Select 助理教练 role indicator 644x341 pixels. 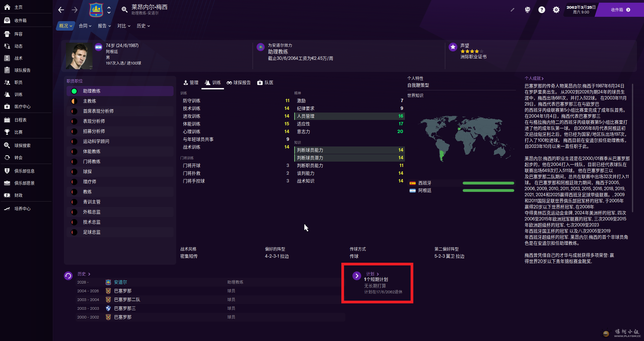(x=74, y=91)
